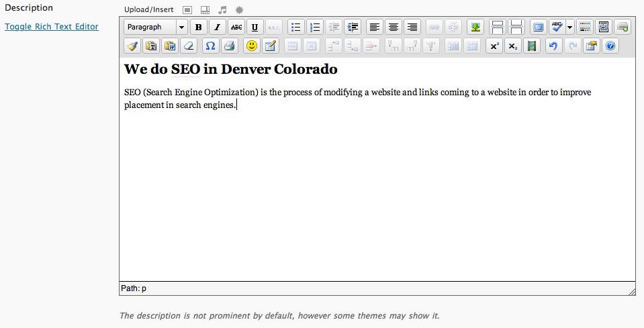Toggle fullscreen editing mode

pyautogui.click(x=538, y=27)
